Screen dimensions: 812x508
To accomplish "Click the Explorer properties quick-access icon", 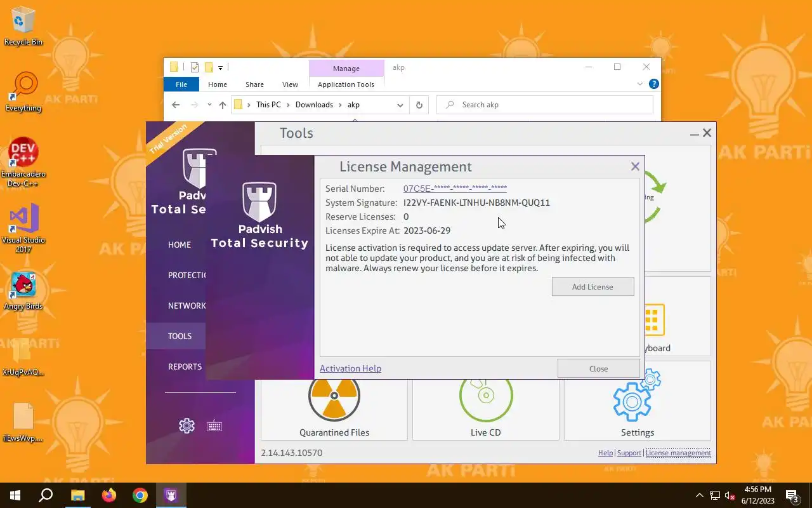I will (x=195, y=67).
